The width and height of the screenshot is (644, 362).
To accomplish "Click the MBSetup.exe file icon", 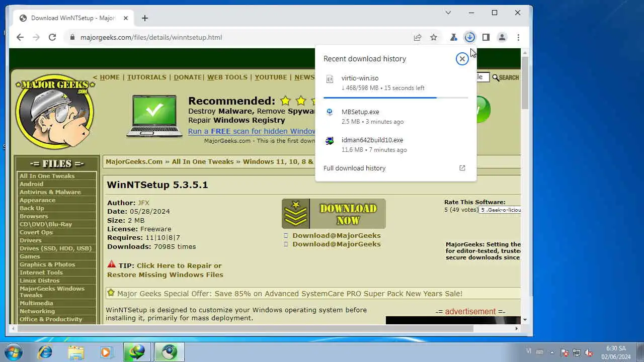I will [330, 112].
